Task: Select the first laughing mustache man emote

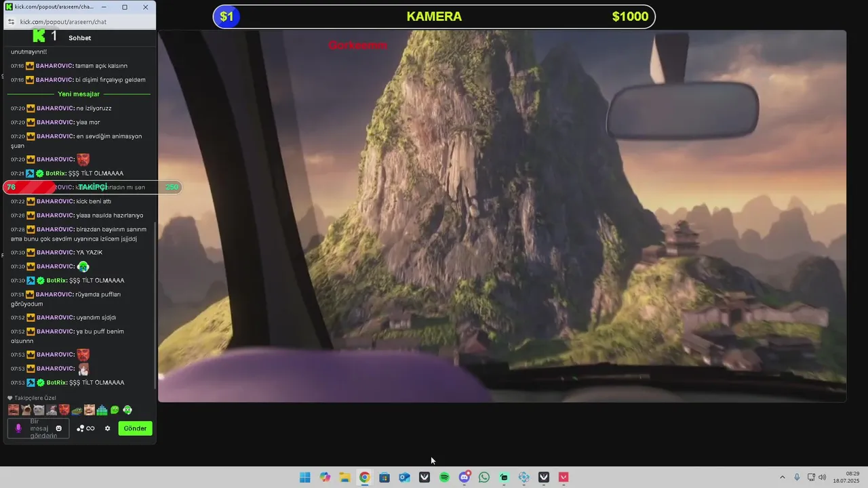Action: [x=13, y=410]
